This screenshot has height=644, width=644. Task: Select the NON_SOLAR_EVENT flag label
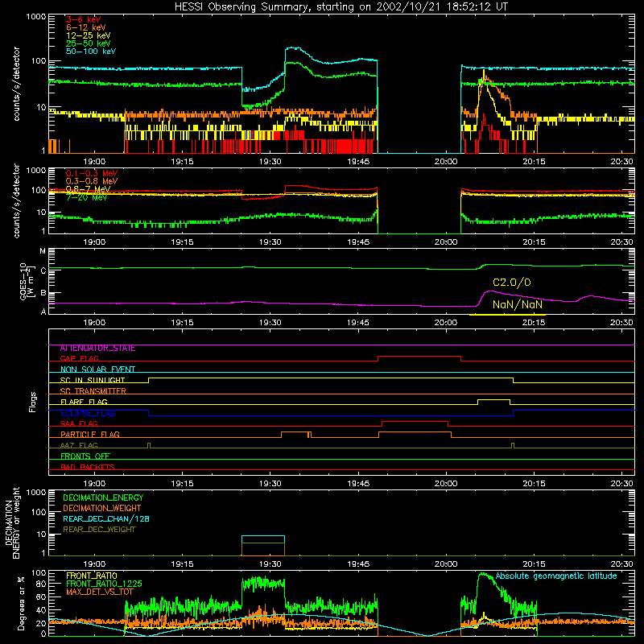[97, 369]
